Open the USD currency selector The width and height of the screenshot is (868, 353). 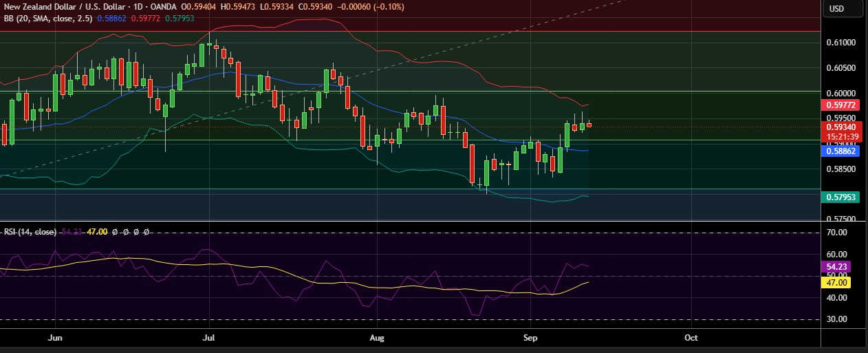pyautogui.click(x=836, y=9)
